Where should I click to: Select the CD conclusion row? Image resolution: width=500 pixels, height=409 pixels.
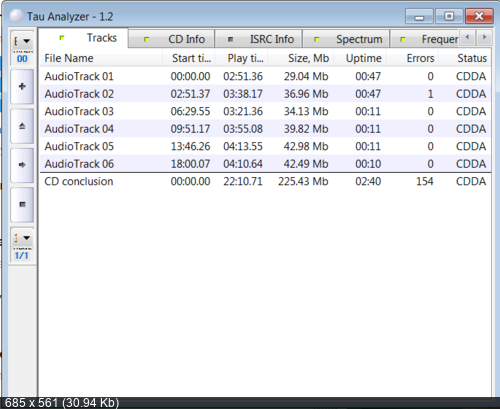tap(265, 182)
